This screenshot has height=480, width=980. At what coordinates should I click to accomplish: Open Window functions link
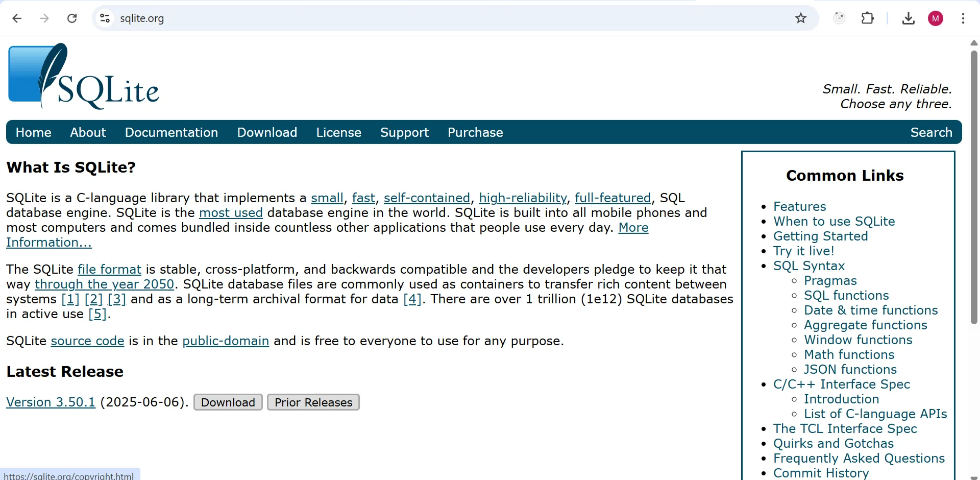pyautogui.click(x=858, y=340)
